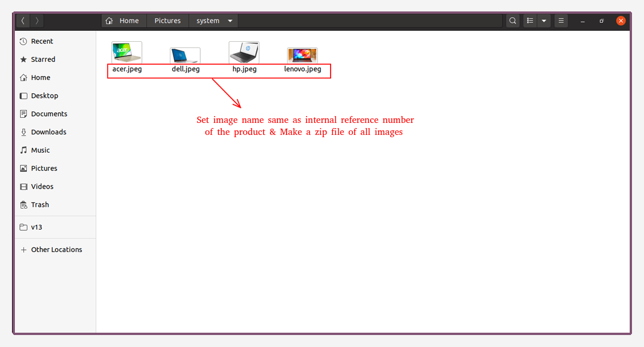
Task: Click the Desktop icon in sidebar
Action: (23, 95)
